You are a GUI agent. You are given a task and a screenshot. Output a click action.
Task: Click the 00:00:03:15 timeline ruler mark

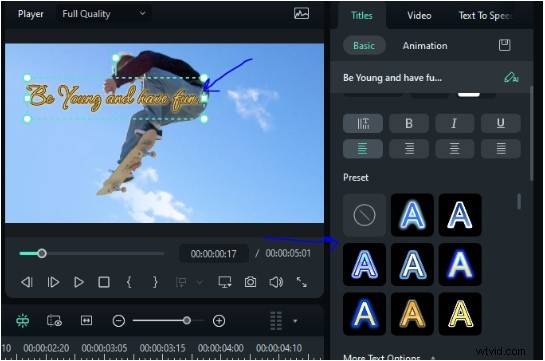tap(162, 348)
